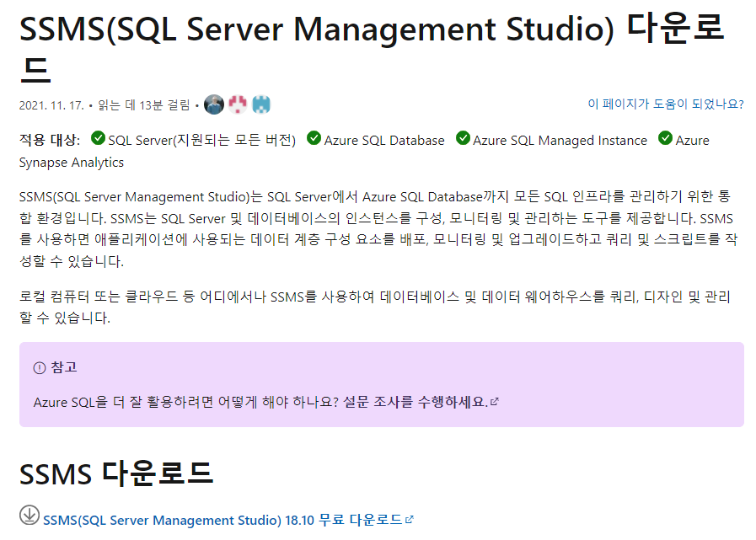Click the main page title heading
The width and height of the screenshot is (756, 540).
click(x=372, y=47)
